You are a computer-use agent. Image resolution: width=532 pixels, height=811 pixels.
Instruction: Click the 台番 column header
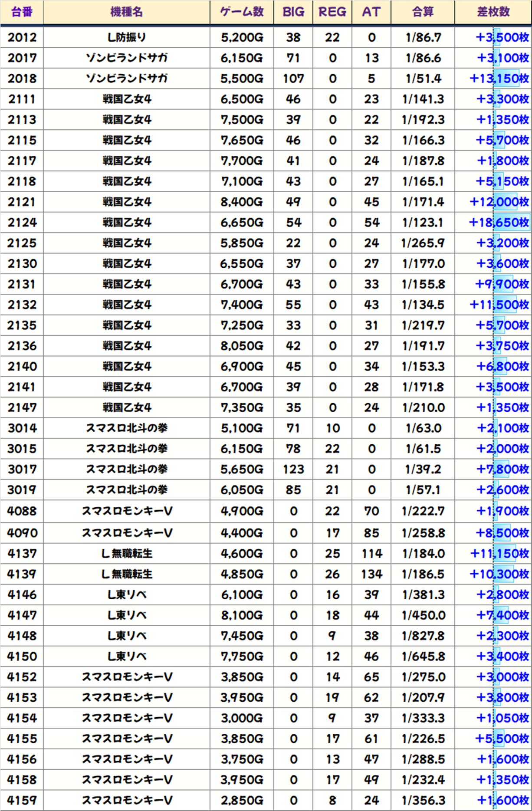coord(22,12)
